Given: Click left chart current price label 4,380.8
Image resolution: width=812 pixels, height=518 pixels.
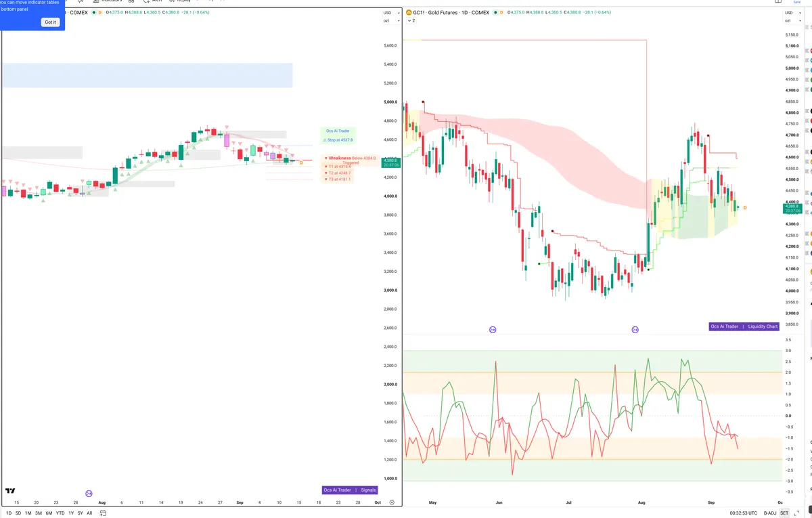Looking at the screenshot, I should coord(391,163).
